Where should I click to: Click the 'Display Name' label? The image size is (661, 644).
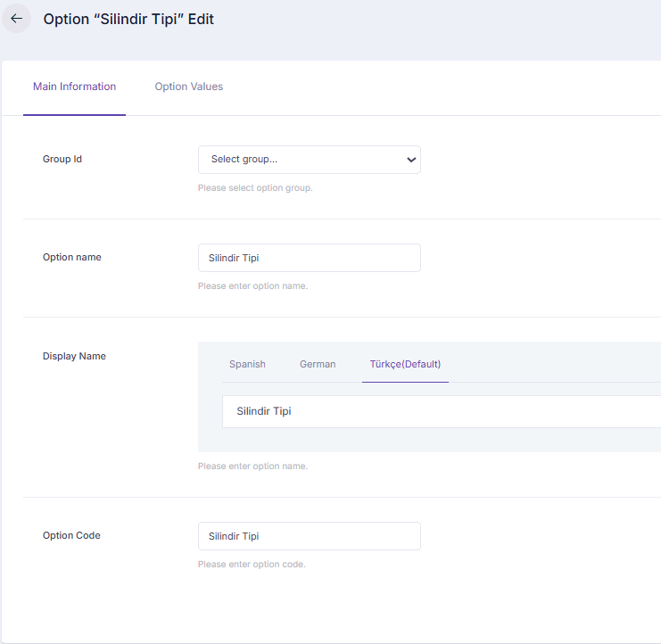(x=74, y=356)
